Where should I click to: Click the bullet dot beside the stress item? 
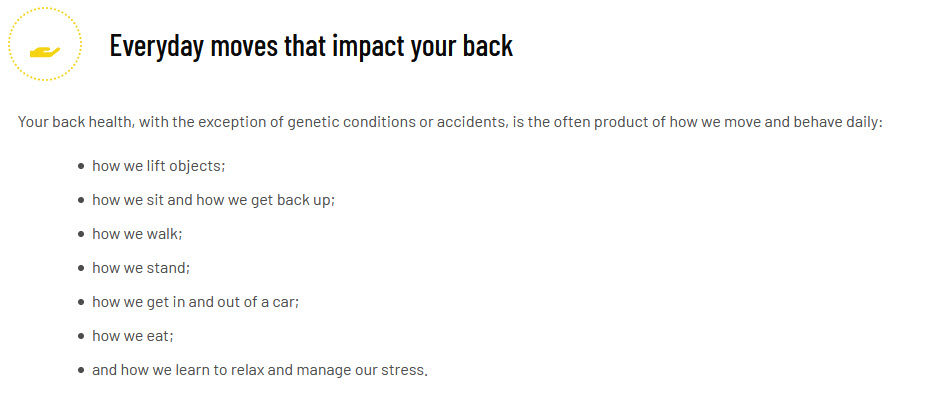[x=82, y=370]
